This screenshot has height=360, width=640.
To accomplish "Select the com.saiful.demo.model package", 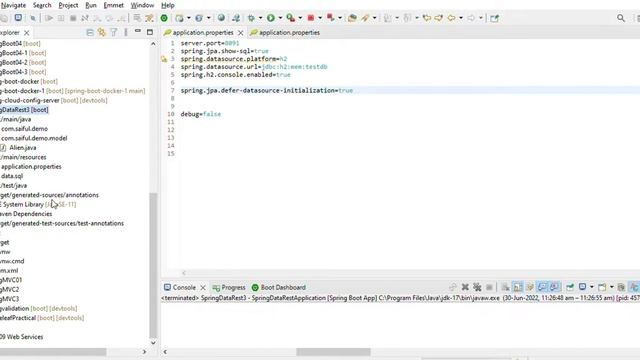I will [34, 138].
